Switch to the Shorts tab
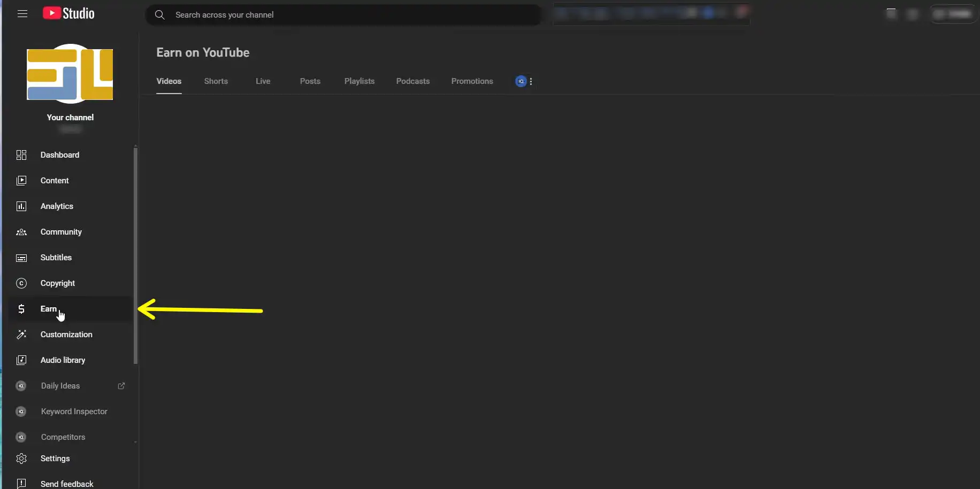 click(216, 81)
